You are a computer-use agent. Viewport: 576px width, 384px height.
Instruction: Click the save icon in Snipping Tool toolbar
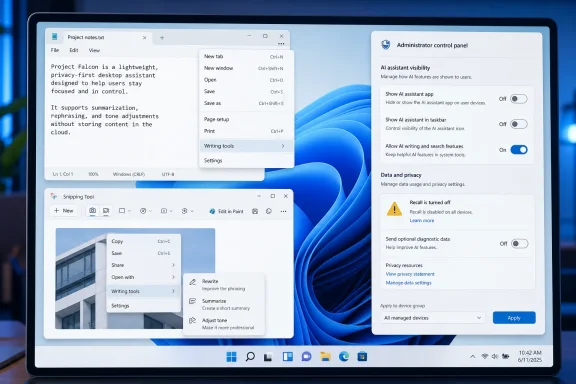click(255, 211)
